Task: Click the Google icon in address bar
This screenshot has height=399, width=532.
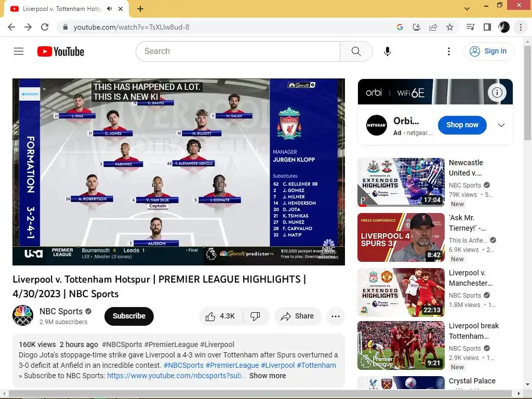Action: [400, 27]
